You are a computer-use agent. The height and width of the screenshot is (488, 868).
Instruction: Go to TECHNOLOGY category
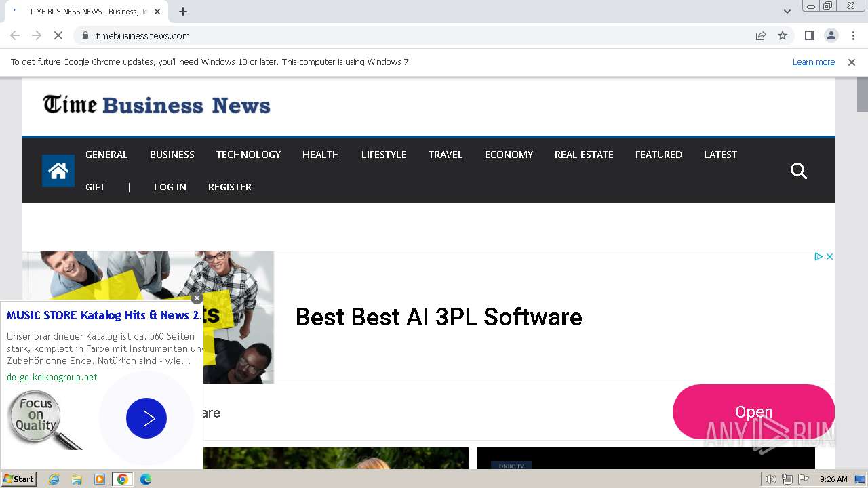[x=248, y=155]
